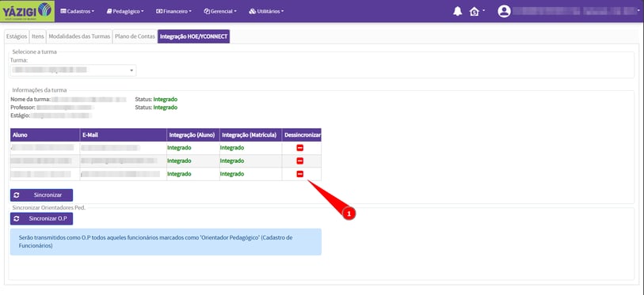Open the home unit icon menu
This screenshot has width=644, height=295.
[x=476, y=12]
